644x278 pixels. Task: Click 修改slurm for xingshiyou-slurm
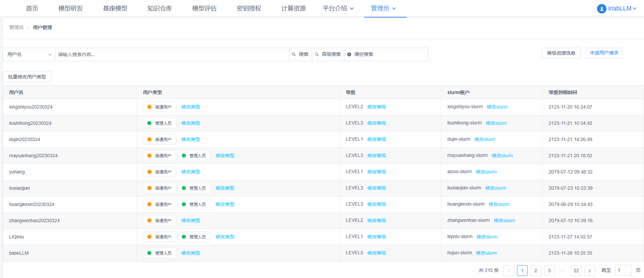[x=497, y=107]
